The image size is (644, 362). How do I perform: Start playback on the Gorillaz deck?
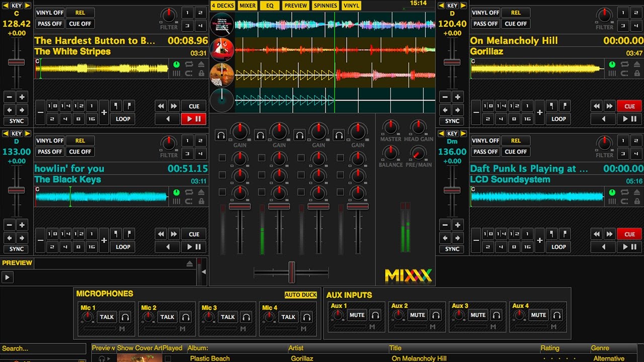629,119
